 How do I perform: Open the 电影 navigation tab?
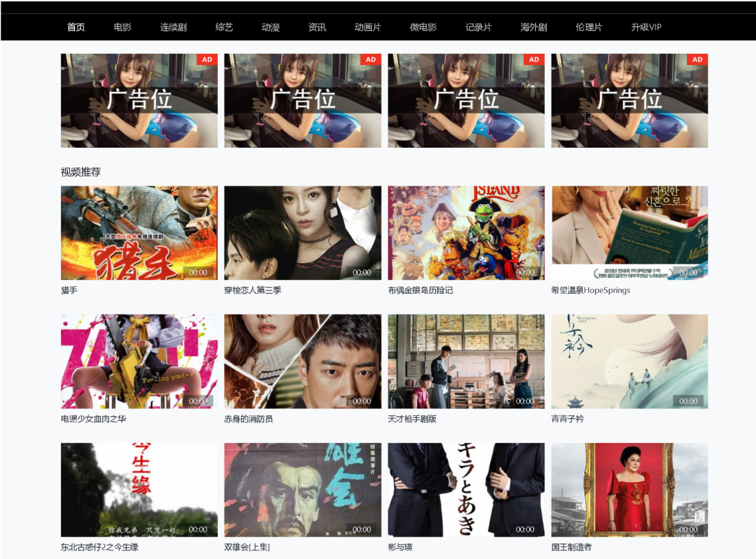pos(122,27)
